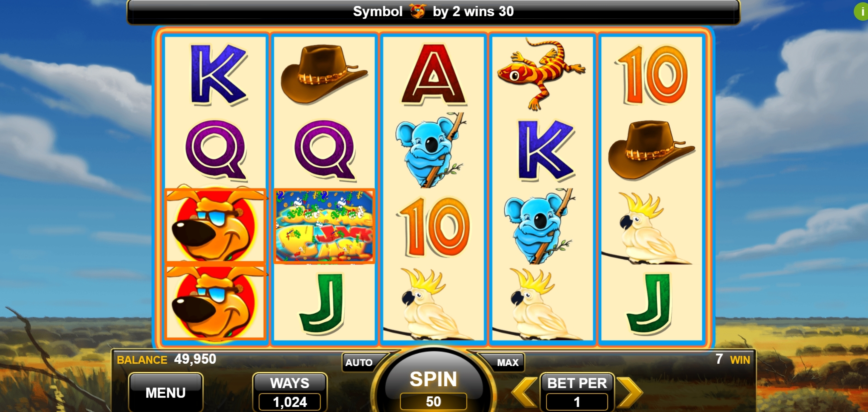Click the hat symbol on reel two
Viewport: 868px width, 412px height.
[x=323, y=74]
